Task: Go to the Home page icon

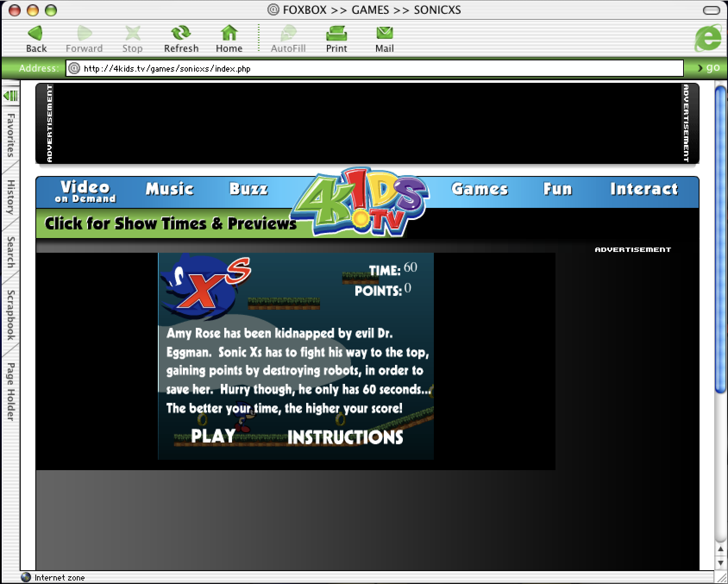Action: (229, 33)
